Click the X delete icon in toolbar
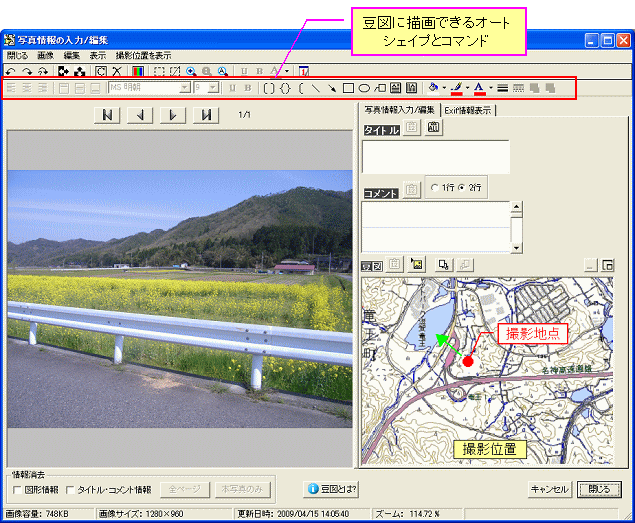 tap(117, 71)
